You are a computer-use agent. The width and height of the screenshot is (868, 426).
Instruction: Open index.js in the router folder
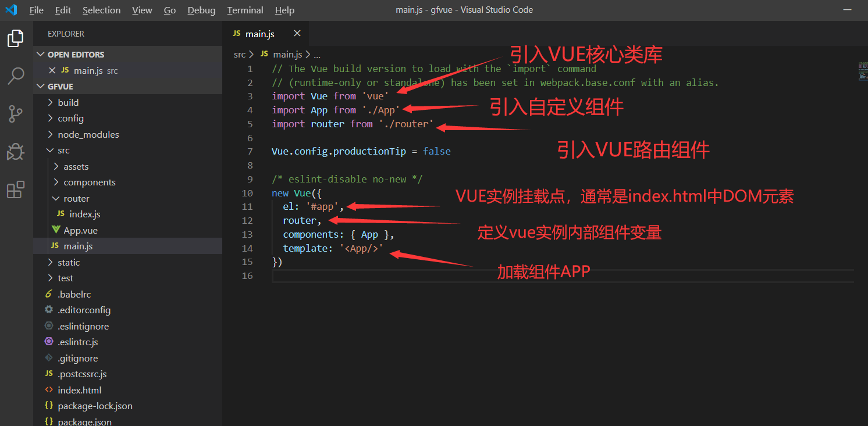(x=127, y=214)
